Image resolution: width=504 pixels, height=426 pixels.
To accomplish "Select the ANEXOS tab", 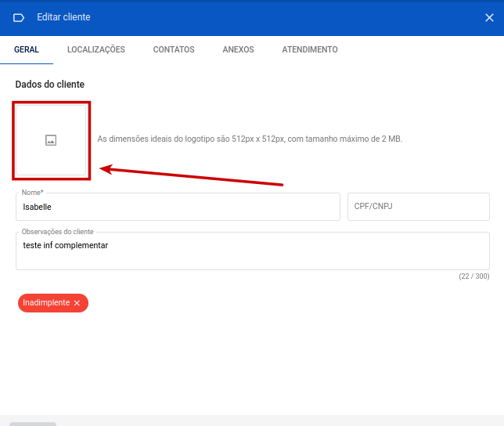I will click(x=238, y=49).
